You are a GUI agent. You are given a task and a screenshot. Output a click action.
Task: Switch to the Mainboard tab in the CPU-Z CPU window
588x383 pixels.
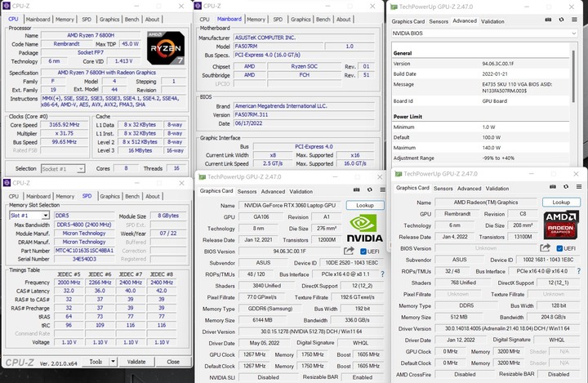tap(38, 19)
